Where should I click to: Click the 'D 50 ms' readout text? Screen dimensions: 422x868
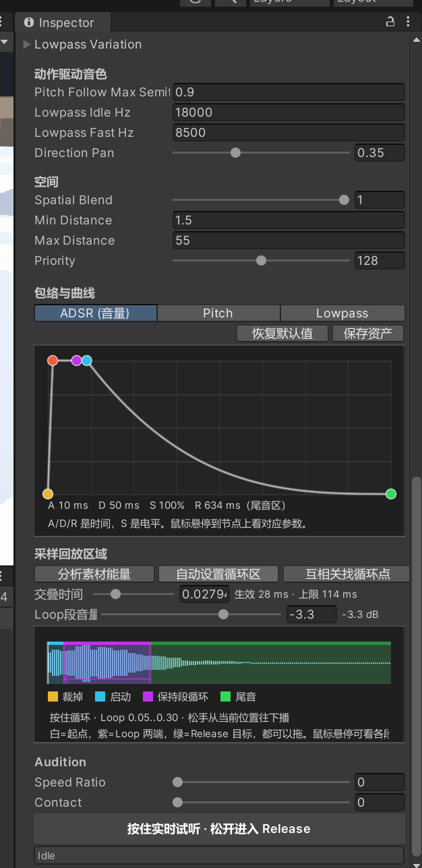pos(119,505)
